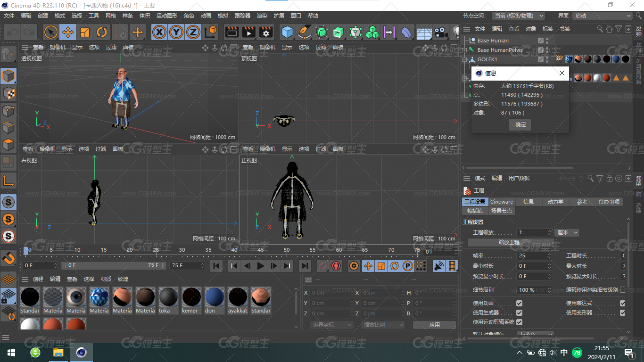Toggle Z axis lock
The image size is (644, 362).
point(193,32)
